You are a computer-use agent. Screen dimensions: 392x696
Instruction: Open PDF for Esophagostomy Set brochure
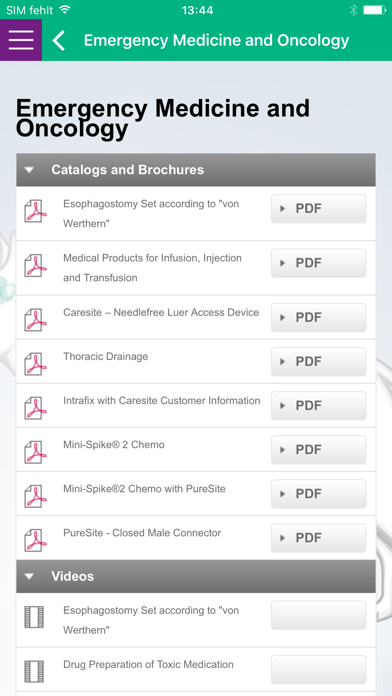pyautogui.click(x=318, y=209)
